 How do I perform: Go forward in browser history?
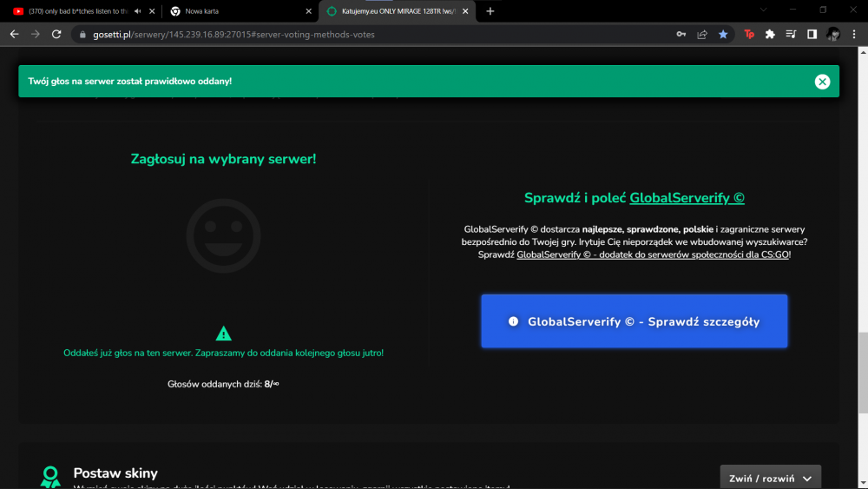coord(36,35)
